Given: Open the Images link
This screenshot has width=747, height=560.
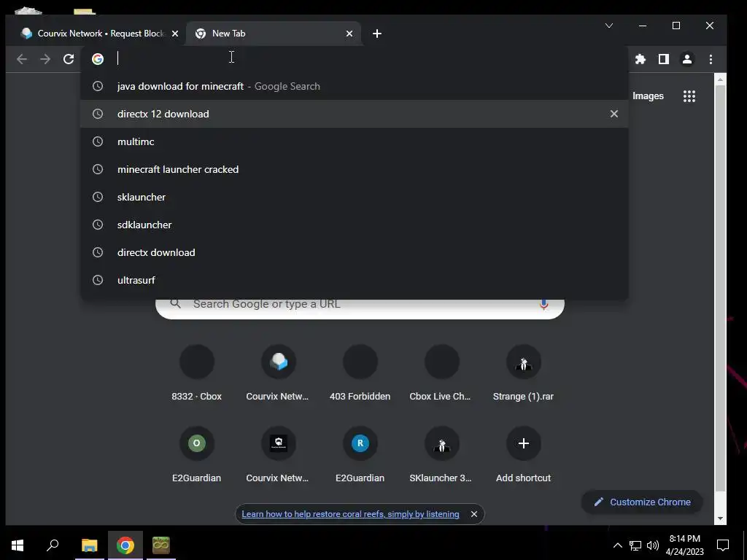Looking at the screenshot, I should click(648, 96).
